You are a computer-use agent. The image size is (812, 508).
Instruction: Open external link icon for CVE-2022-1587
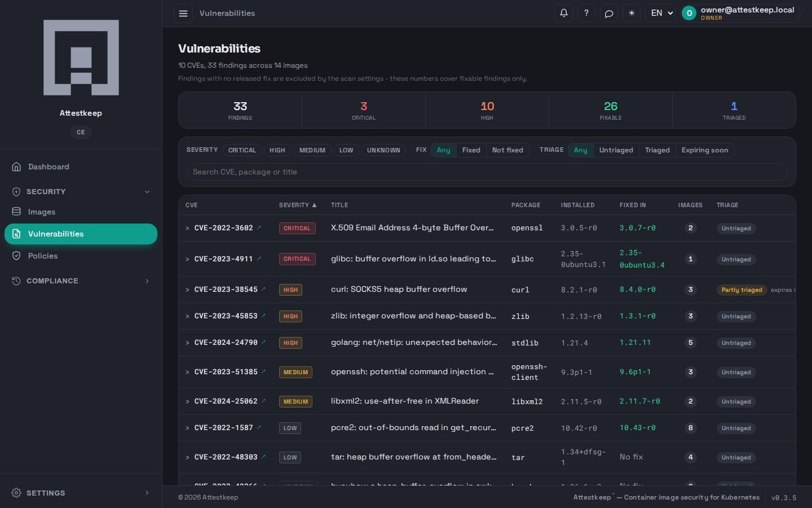[259, 427]
